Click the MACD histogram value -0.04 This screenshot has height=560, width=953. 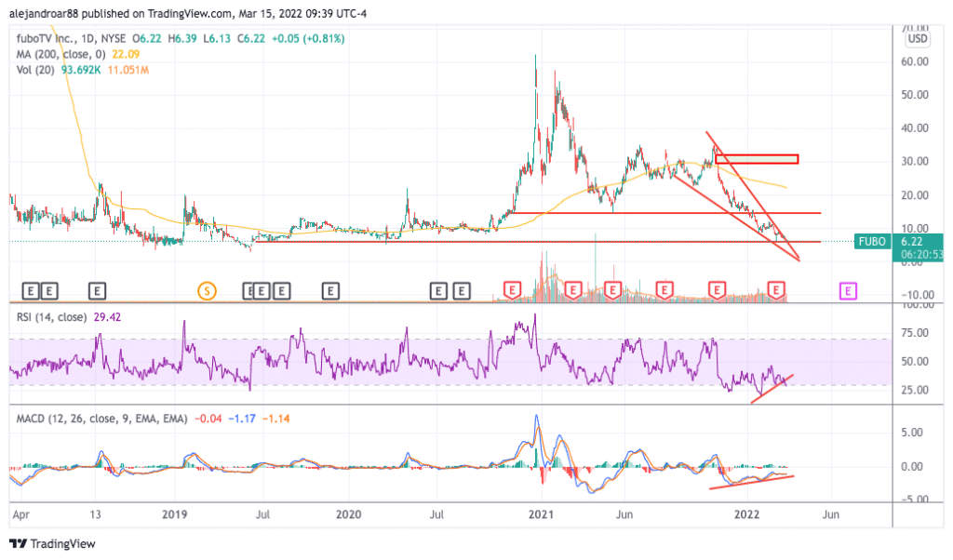click(x=208, y=419)
